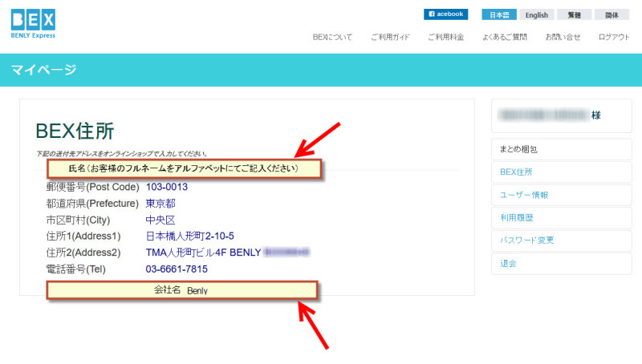This screenshot has height=364, width=642.
Task: Select the prefecture value 東京都
Action: [160, 204]
